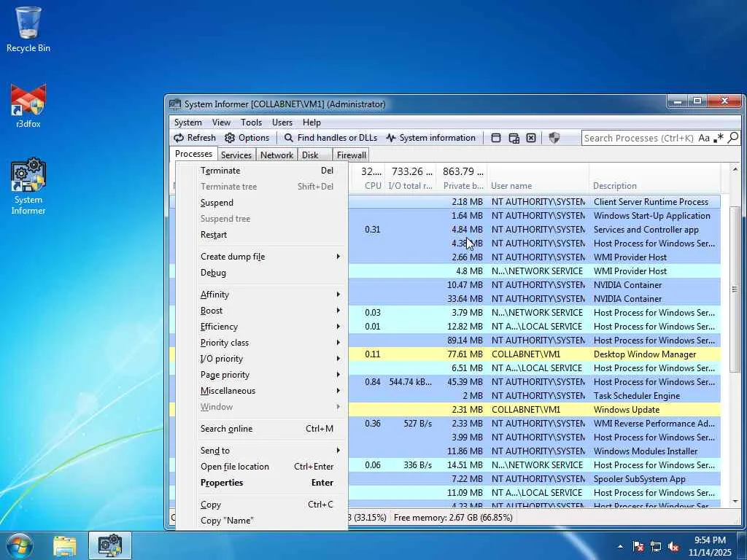Choose Copy "Name" from the context menu
Image resolution: width=747 pixels, height=560 pixels.
click(x=262, y=521)
